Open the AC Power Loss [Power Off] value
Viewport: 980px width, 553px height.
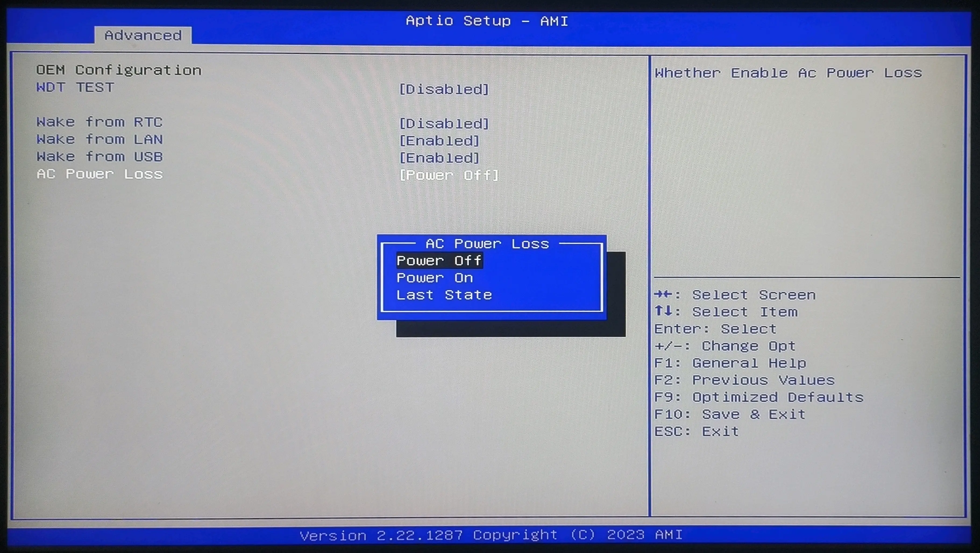(x=449, y=175)
